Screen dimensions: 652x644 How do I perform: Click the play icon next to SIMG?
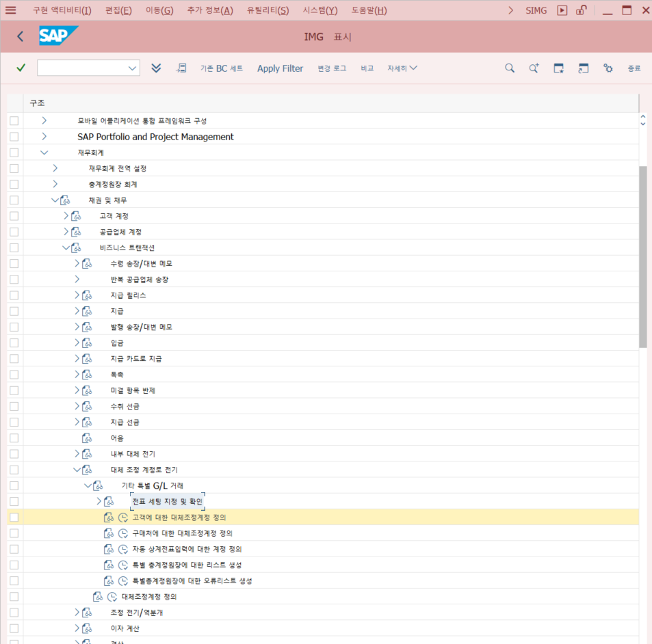562,10
